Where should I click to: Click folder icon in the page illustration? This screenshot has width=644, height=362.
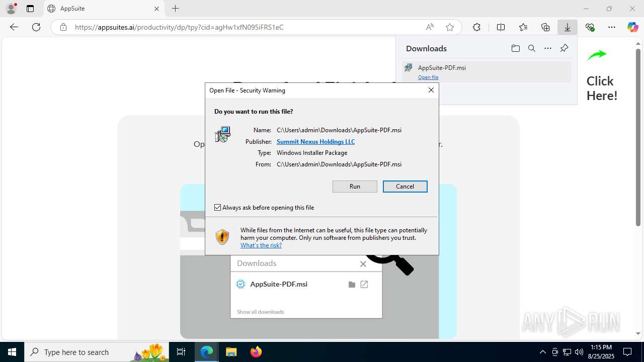[x=352, y=285]
